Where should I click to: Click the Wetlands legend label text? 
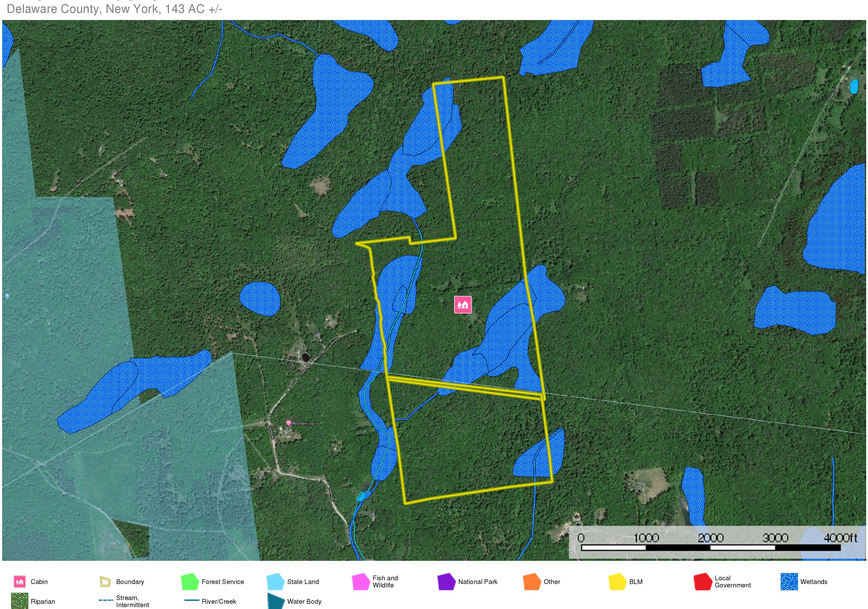814,582
